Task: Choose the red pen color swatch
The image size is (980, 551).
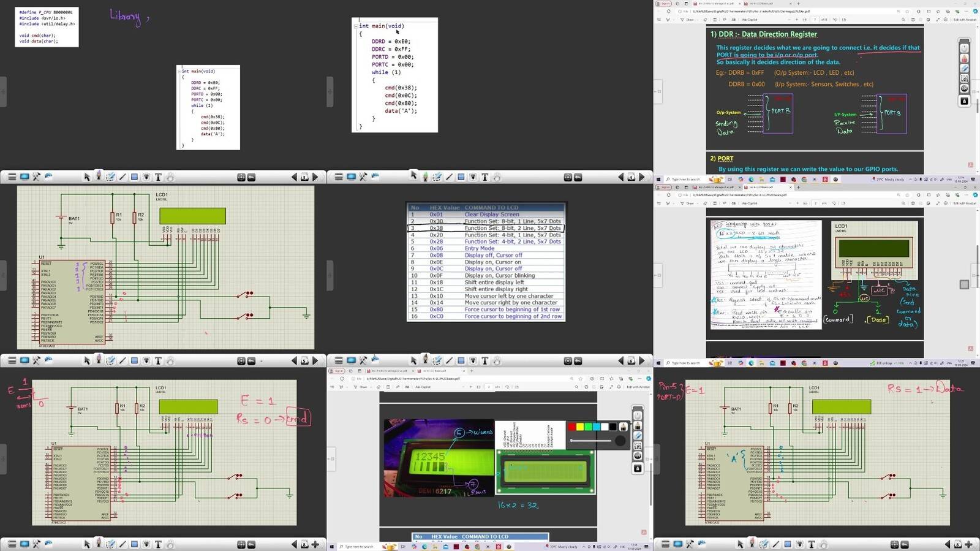Action: tap(571, 427)
